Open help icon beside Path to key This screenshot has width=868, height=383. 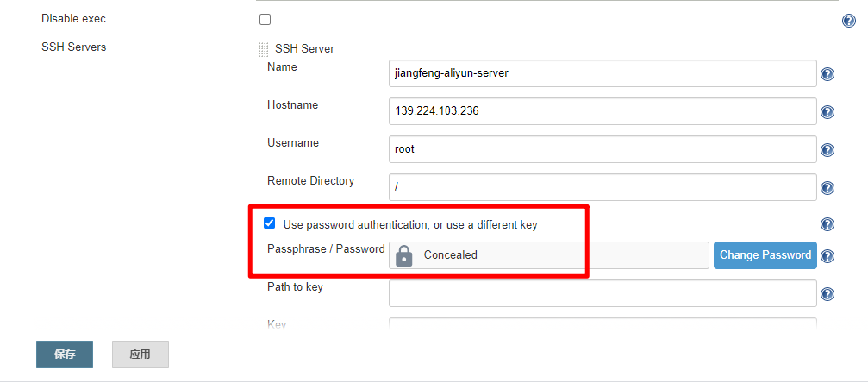click(x=827, y=294)
